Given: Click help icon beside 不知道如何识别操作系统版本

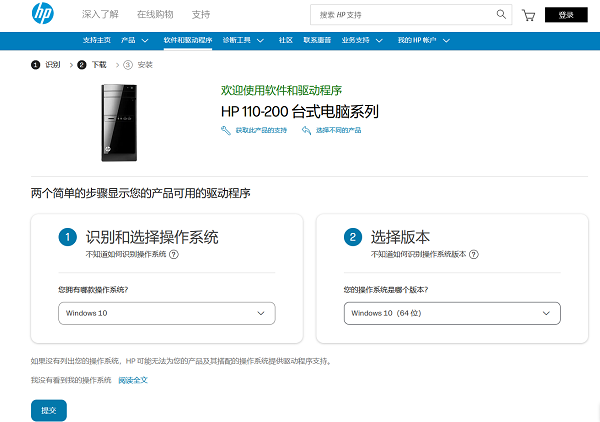Looking at the screenshot, I should click(474, 254).
